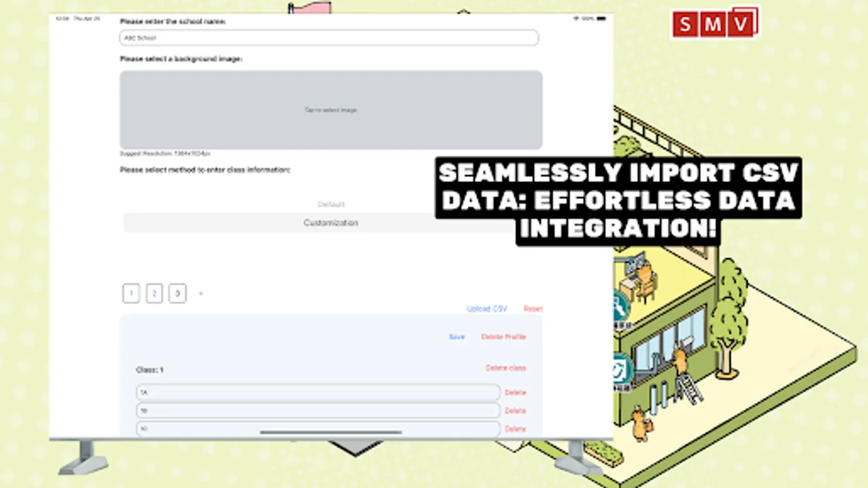Image resolution: width=868 pixels, height=488 pixels.
Task: Open "Upload CSV" to import data
Action: (487, 308)
